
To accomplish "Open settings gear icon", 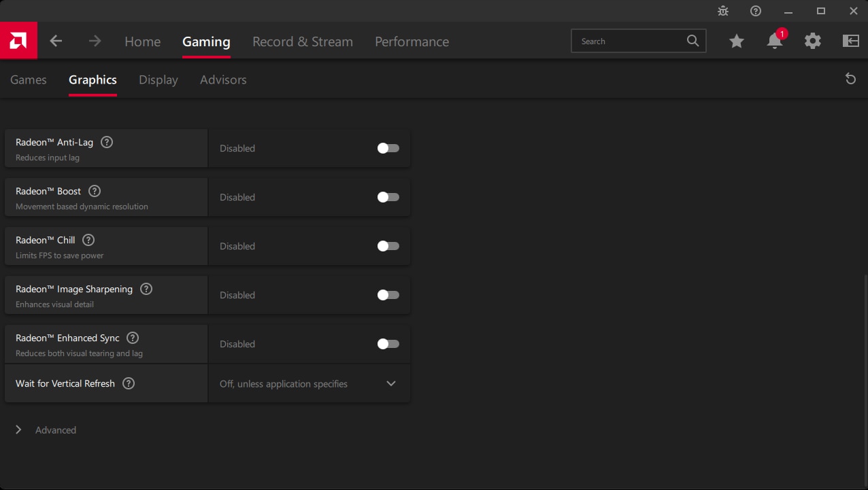I will click(813, 41).
